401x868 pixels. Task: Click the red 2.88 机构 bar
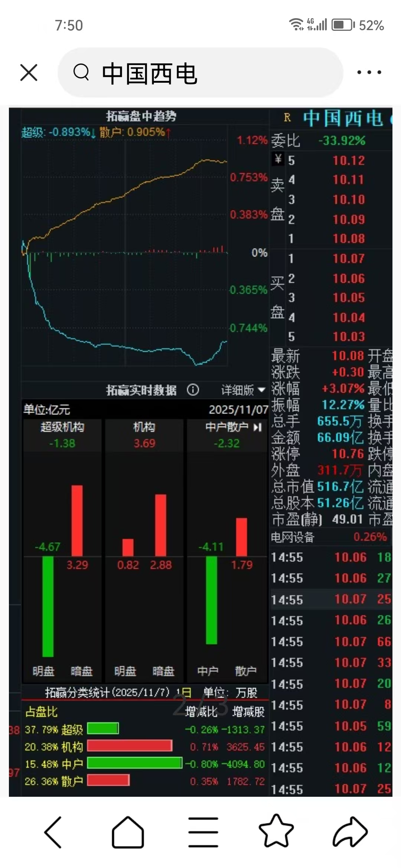click(160, 525)
